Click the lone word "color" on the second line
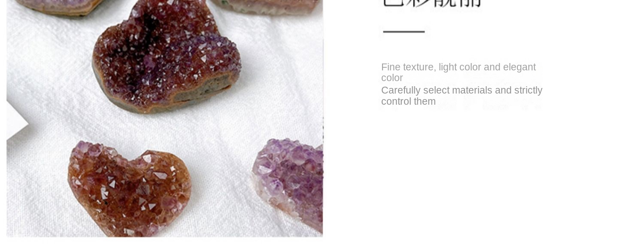 click(x=392, y=78)
